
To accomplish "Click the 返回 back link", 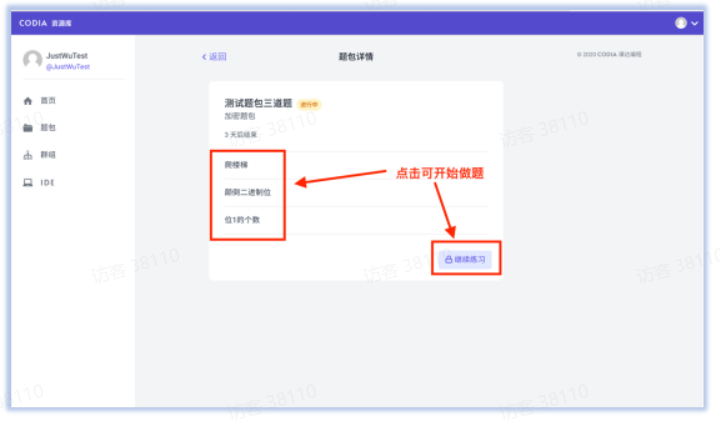I will click(x=217, y=57).
